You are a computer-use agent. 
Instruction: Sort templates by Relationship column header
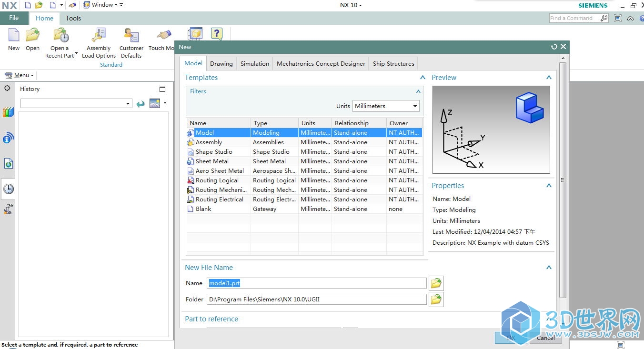(359, 123)
